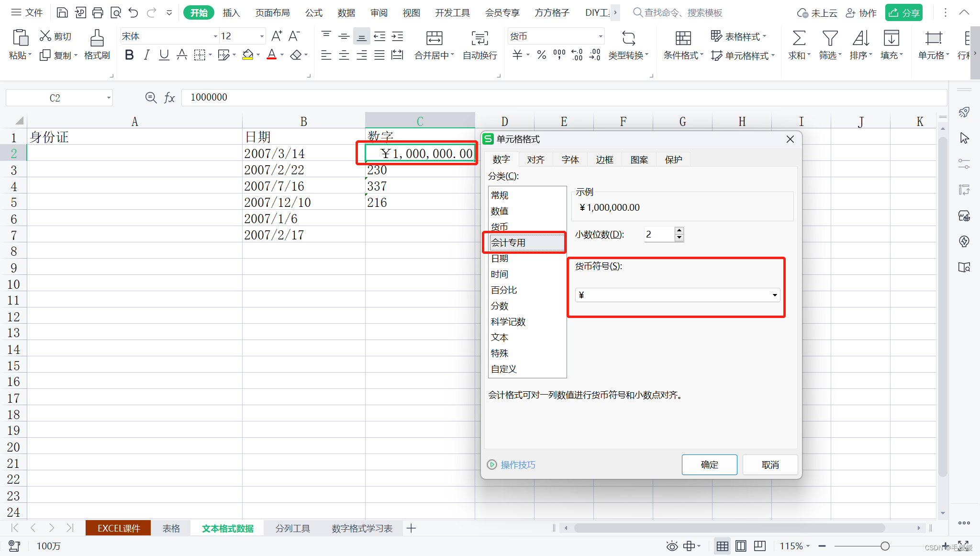Open the 插入 ribbon tab
This screenshot has height=556, width=980.
click(231, 13)
